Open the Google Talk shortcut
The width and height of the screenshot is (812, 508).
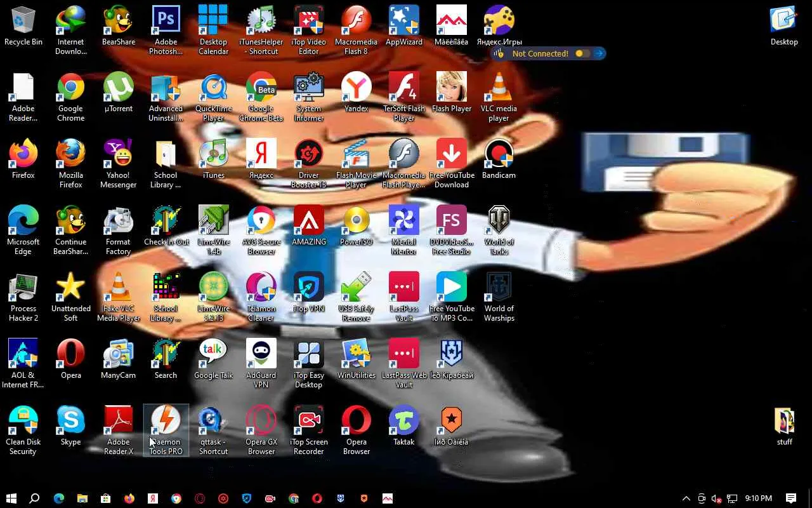pos(213,359)
